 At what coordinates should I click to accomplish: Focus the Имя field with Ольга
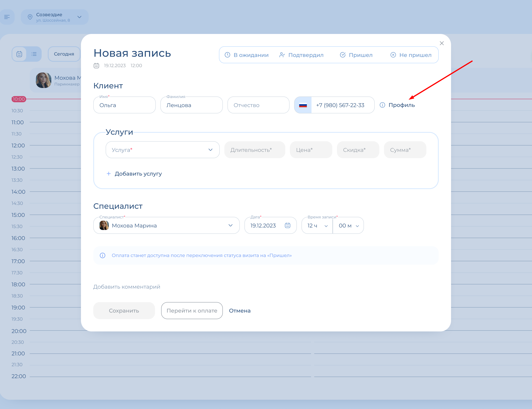click(124, 105)
